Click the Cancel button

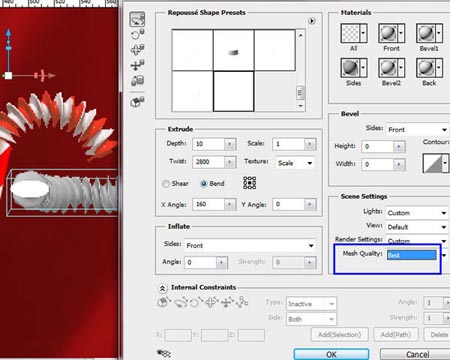point(417,354)
